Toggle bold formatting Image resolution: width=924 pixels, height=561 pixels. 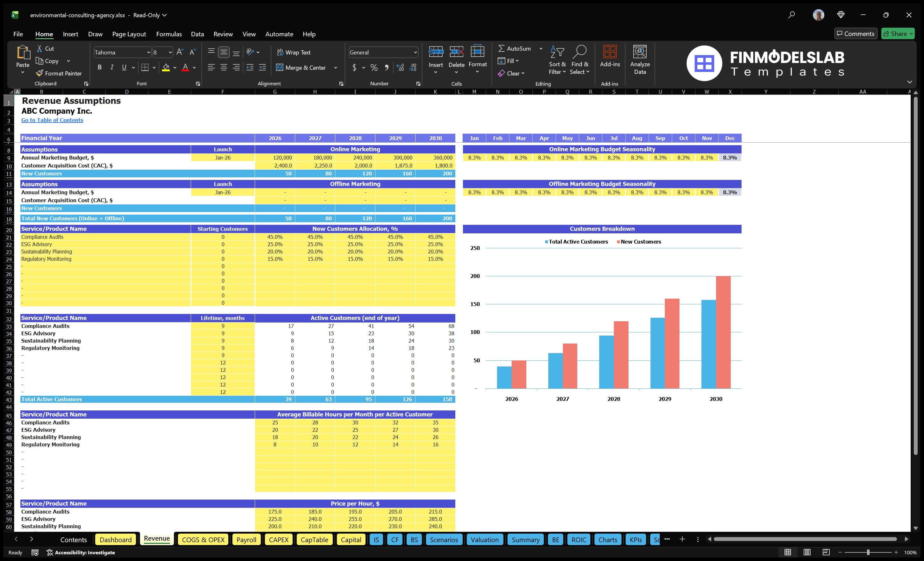click(x=99, y=67)
